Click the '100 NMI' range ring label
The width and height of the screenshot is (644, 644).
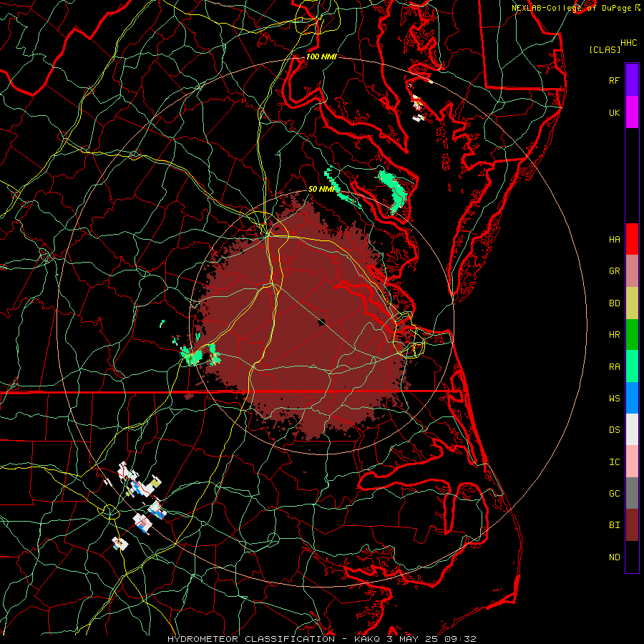[x=321, y=57]
